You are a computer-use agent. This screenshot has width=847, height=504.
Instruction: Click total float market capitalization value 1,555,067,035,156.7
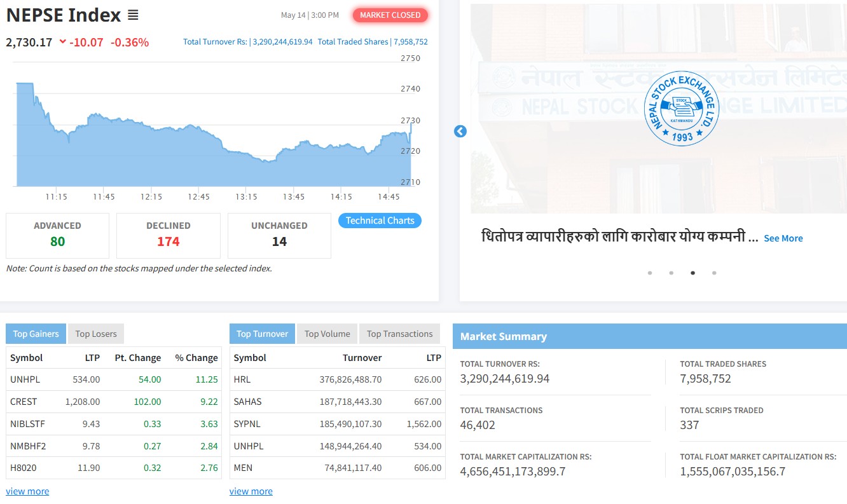click(x=733, y=471)
